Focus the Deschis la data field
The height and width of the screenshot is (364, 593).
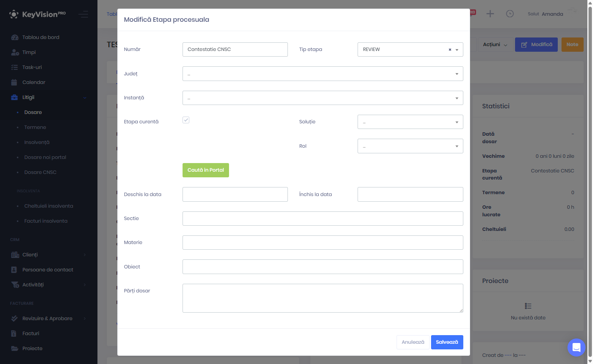click(x=235, y=194)
